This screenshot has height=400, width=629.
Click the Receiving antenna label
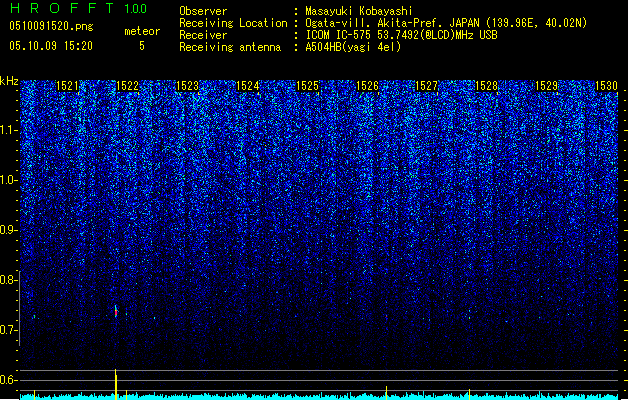[x=230, y=47]
